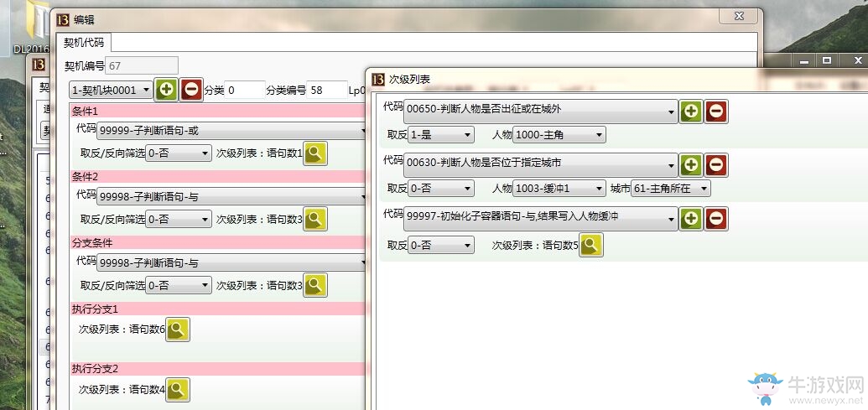
Task: Open 代码 dropdown 00650-判断人物是否出征或在城外
Action: [x=541, y=112]
